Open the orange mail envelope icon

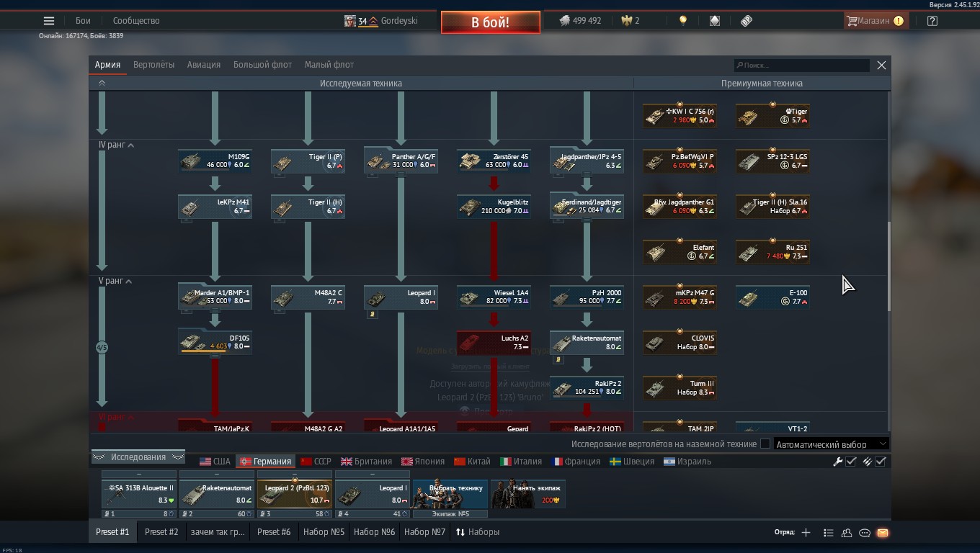coord(883,533)
